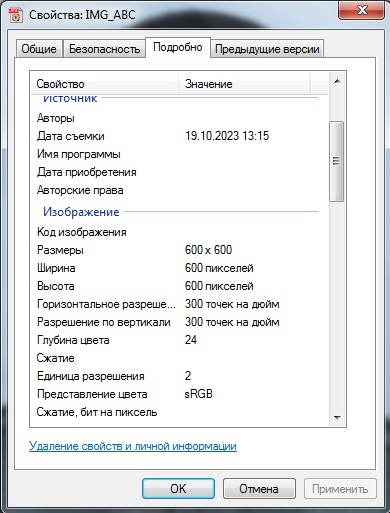
Task: Switch to the Общие tab
Action: 39,49
